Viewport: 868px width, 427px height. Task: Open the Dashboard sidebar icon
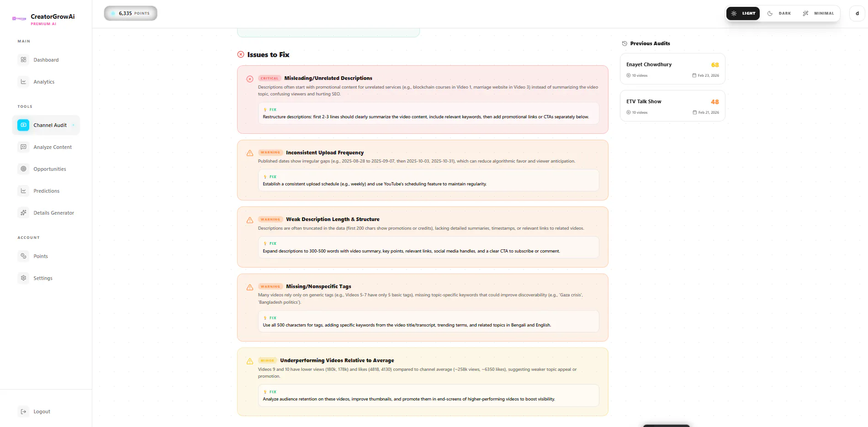[23, 60]
